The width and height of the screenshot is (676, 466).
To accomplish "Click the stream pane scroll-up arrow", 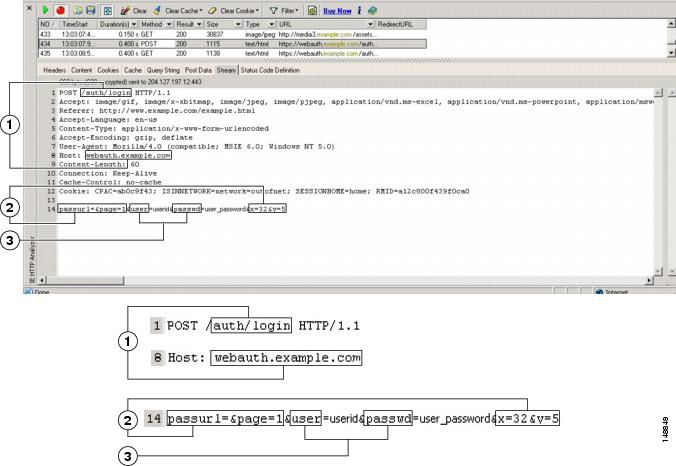I will [x=658, y=93].
